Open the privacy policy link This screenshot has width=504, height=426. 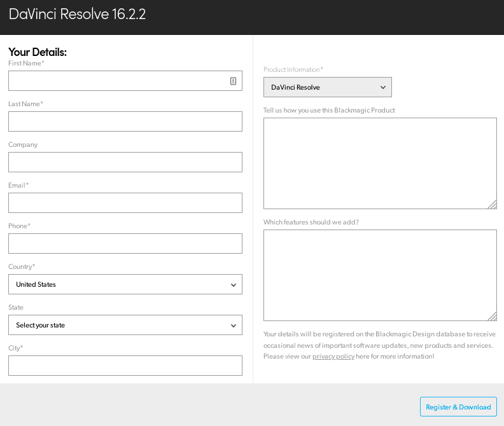click(333, 356)
